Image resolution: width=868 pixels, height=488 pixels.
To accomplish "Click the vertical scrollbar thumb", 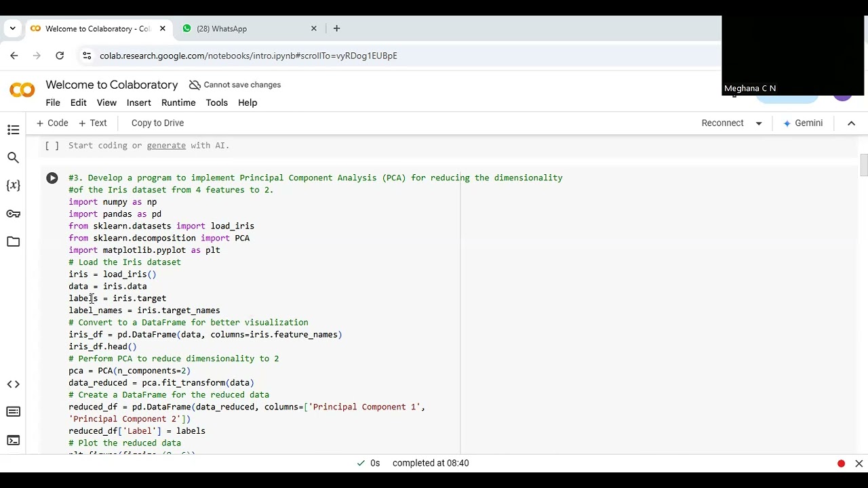I will click(863, 166).
